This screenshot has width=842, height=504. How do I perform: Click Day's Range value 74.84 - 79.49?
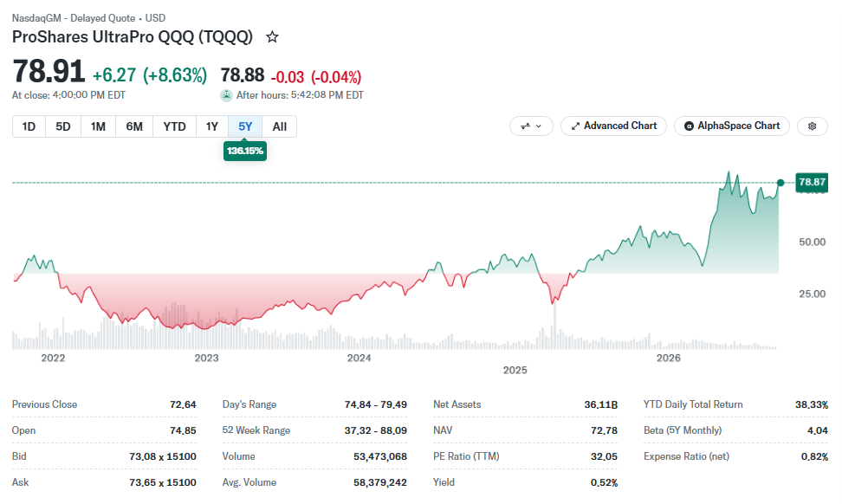(x=376, y=404)
